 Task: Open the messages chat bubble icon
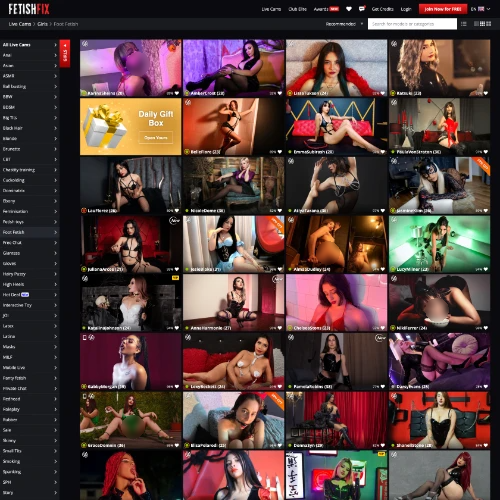[362, 9]
